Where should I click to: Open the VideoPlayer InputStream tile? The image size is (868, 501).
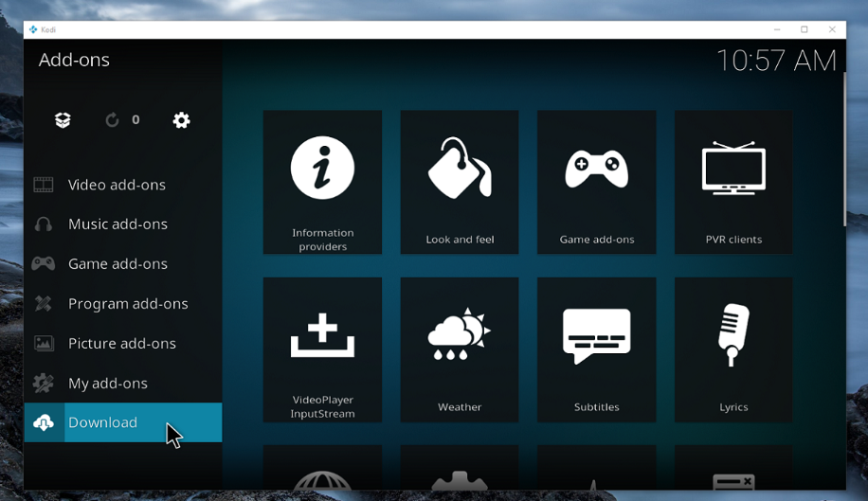[x=323, y=349]
